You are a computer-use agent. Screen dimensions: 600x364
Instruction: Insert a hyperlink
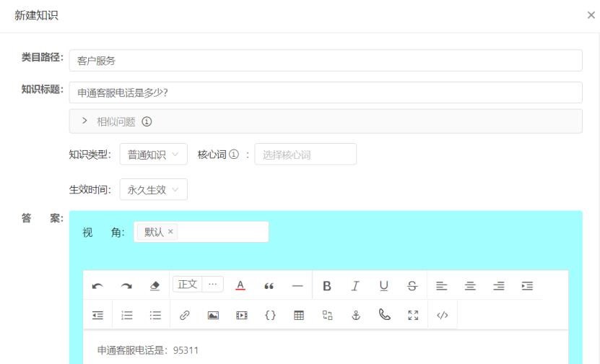coord(184,315)
